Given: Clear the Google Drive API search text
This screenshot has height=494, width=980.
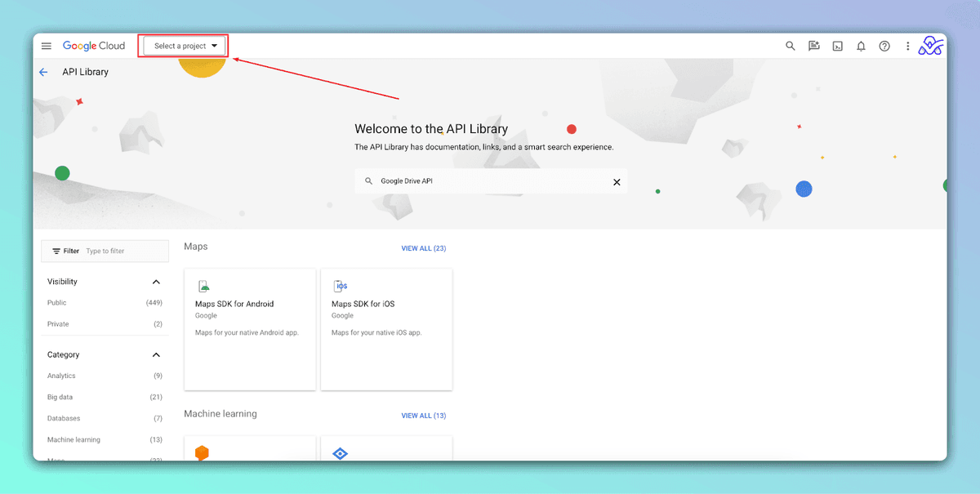Looking at the screenshot, I should [x=617, y=182].
